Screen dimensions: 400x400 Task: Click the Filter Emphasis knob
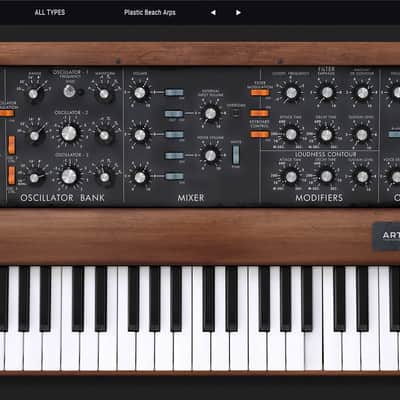tap(327, 92)
